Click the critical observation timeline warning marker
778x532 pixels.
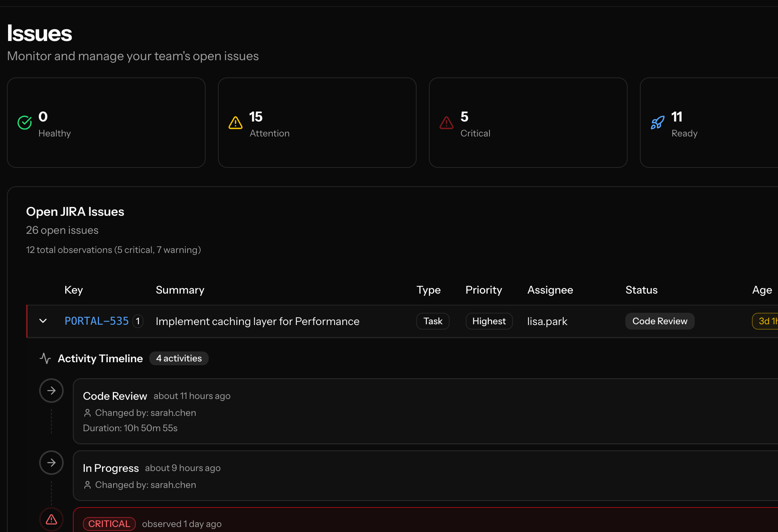point(51,519)
